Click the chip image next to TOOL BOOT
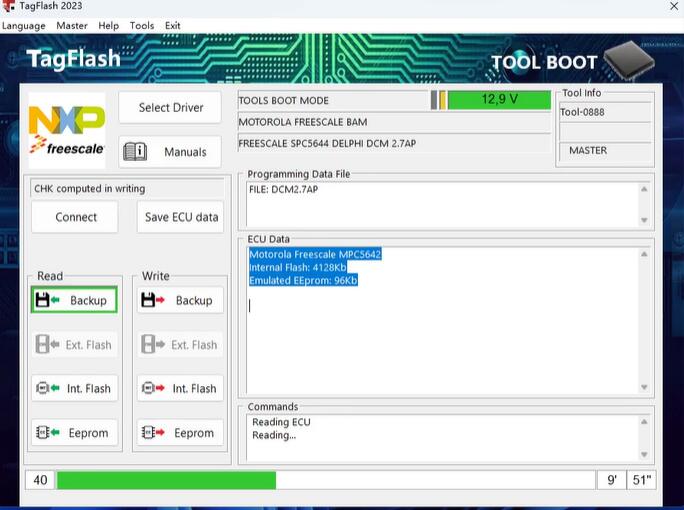 pyautogui.click(x=629, y=61)
